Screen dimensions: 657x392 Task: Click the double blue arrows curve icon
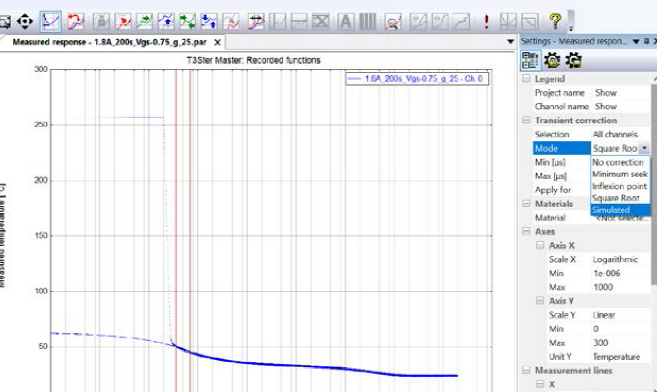click(x=209, y=21)
